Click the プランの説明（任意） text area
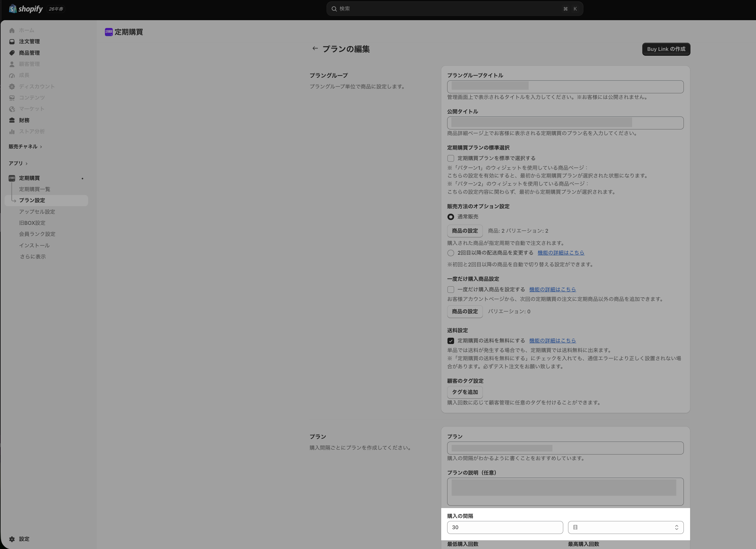 point(565,492)
